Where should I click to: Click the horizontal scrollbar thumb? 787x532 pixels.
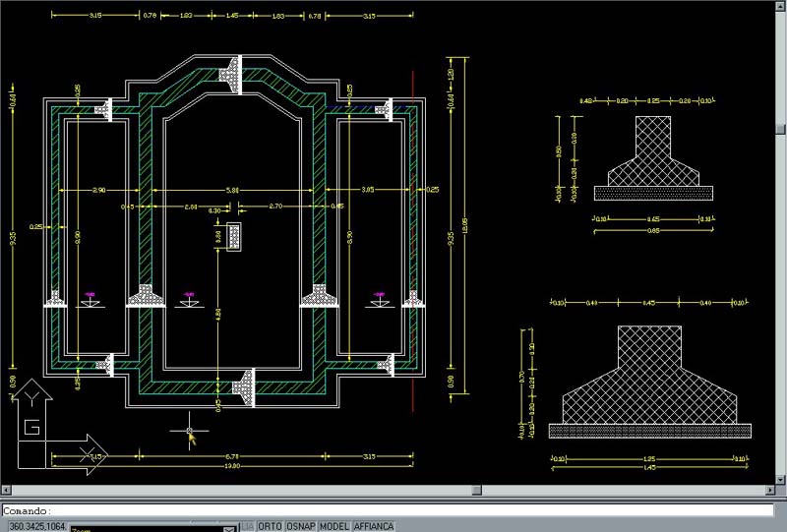(477, 490)
